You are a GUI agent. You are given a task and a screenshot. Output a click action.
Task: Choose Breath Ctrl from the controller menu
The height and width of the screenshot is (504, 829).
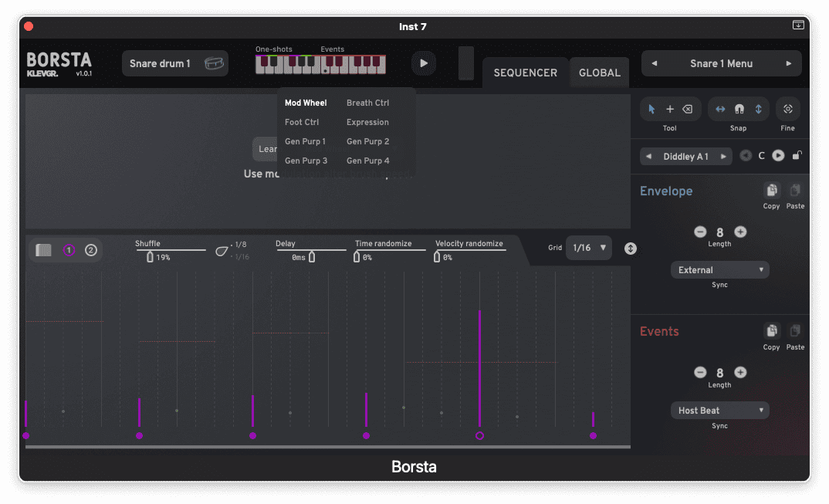[367, 103]
